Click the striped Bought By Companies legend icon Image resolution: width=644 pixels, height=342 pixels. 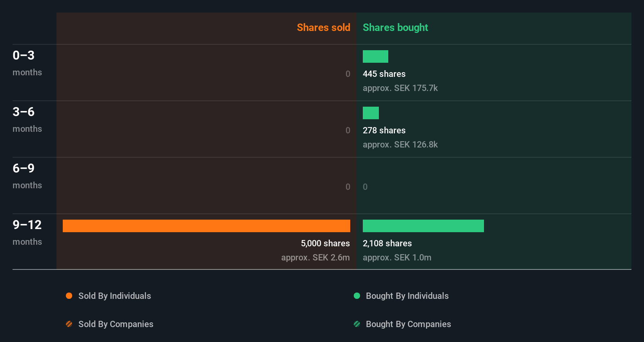click(x=357, y=324)
